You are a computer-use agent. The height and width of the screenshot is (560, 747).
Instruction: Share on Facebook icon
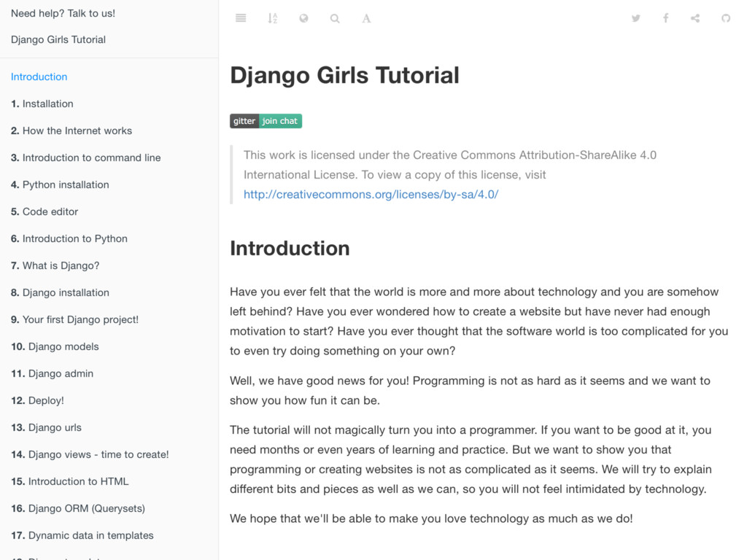(665, 18)
